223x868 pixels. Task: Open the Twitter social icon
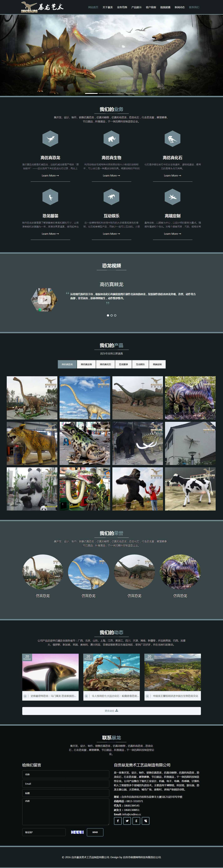pyautogui.click(x=127, y=820)
